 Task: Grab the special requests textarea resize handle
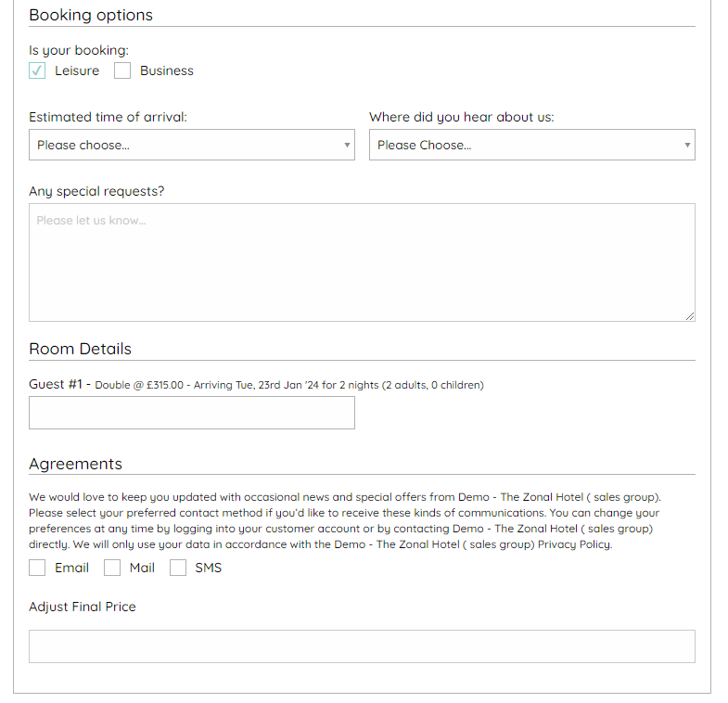coord(689,315)
